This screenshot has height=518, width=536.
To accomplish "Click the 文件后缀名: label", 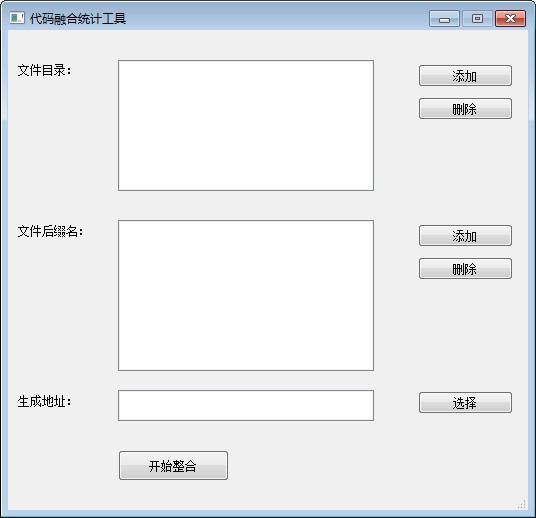I will (x=50, y=231).
